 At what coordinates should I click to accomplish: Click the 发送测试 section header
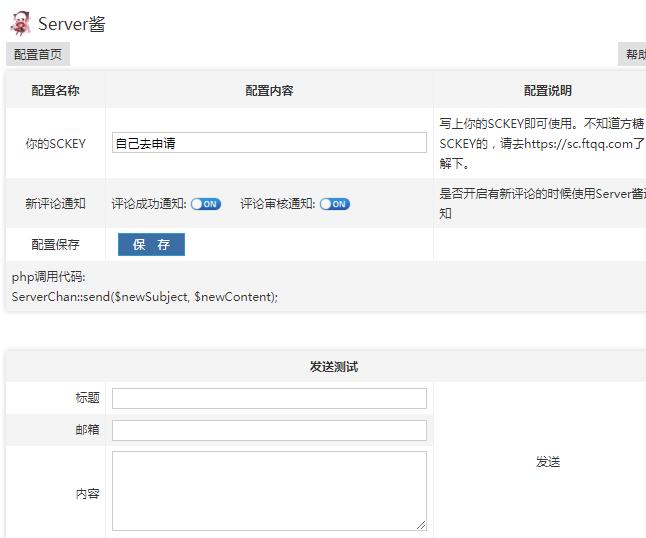334,366
